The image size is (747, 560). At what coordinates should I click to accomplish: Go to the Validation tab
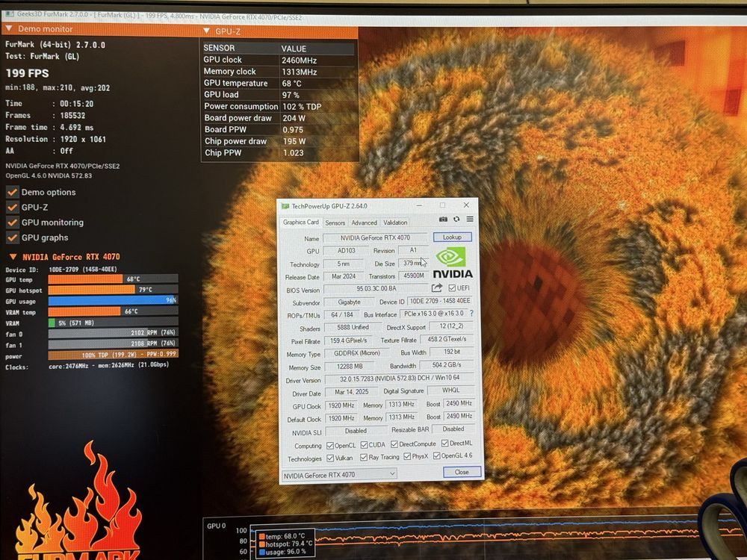[395, 223]
